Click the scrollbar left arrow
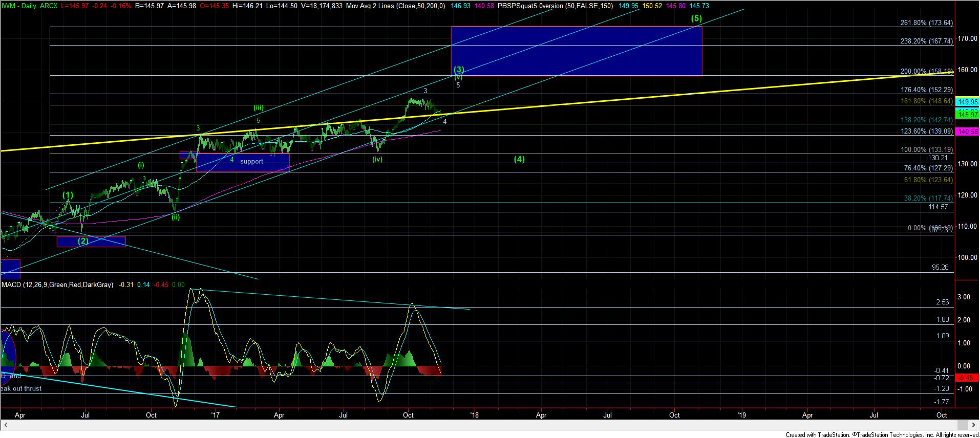 pos(6,425)
